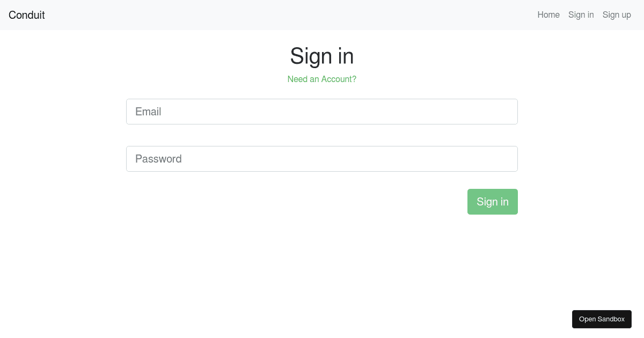Viewport: 644px width, 338px height.
Task: Click the Sign up navigation item
Action: tap(617, 15)
